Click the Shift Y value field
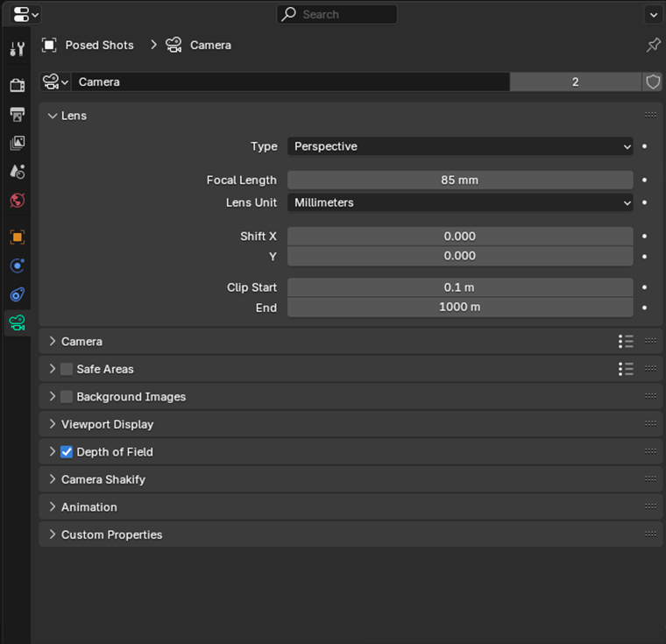The width and height of the screenshot is (666, 644). pyautogui.click(x=460, y=256)
